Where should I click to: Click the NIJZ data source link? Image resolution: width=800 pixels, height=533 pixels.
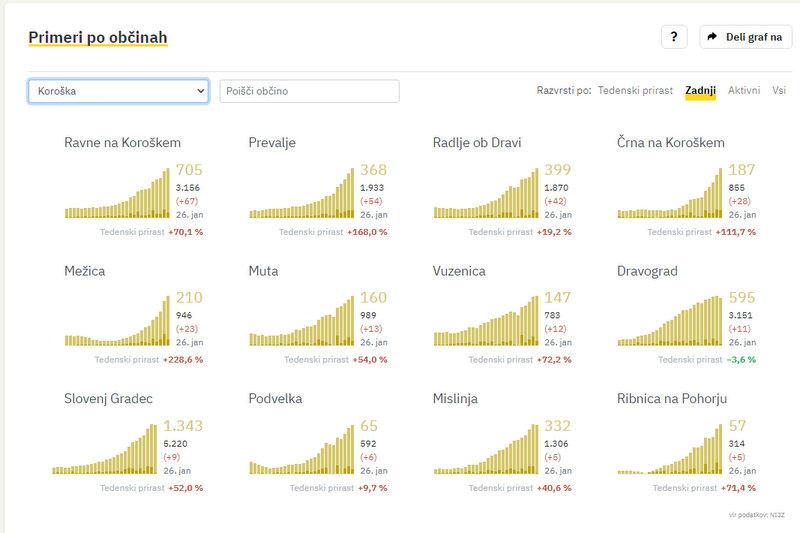click(x=778, y=515)
